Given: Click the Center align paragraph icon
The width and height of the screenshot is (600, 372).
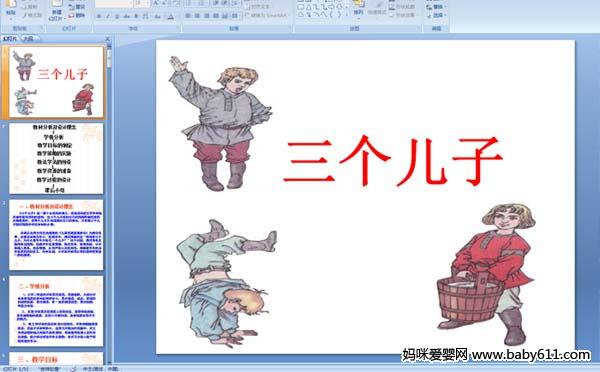Looking at the screenshot, I should pos(197,16).
